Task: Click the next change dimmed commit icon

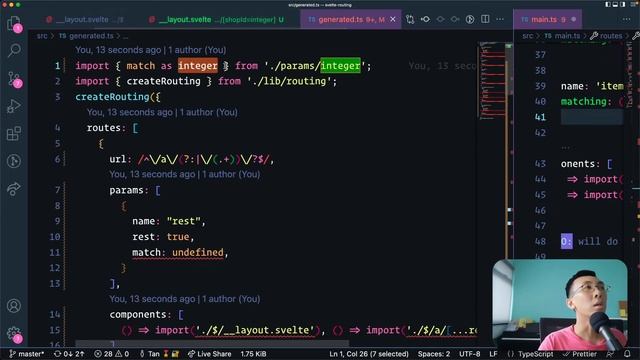Action: coord(455,19)
